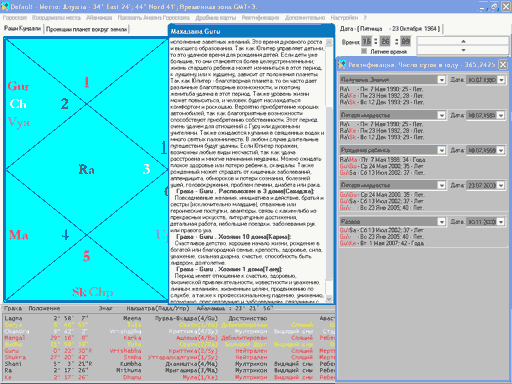Select the hours field showing 16

[367, 41]
